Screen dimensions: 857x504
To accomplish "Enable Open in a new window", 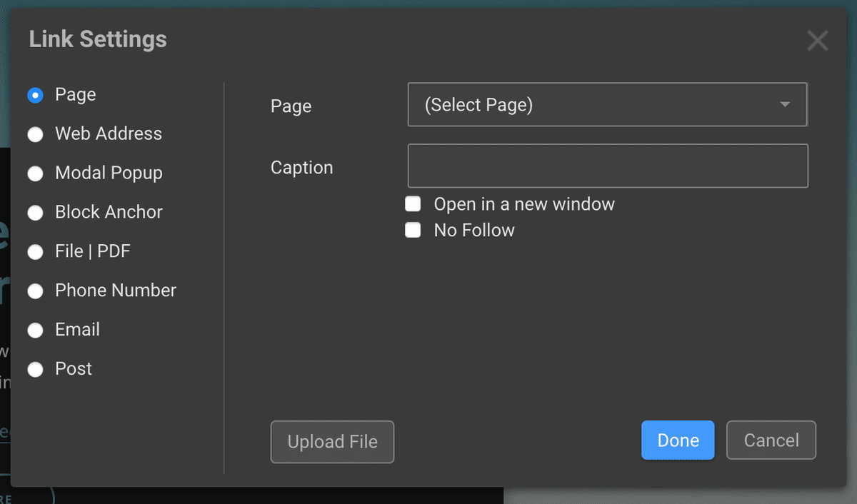I will [x=413, y=205].
